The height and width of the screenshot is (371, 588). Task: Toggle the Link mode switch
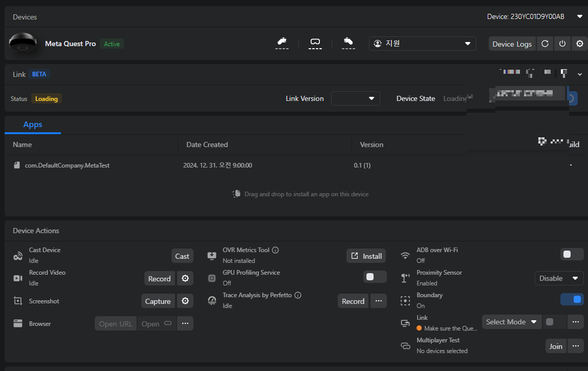554,322
